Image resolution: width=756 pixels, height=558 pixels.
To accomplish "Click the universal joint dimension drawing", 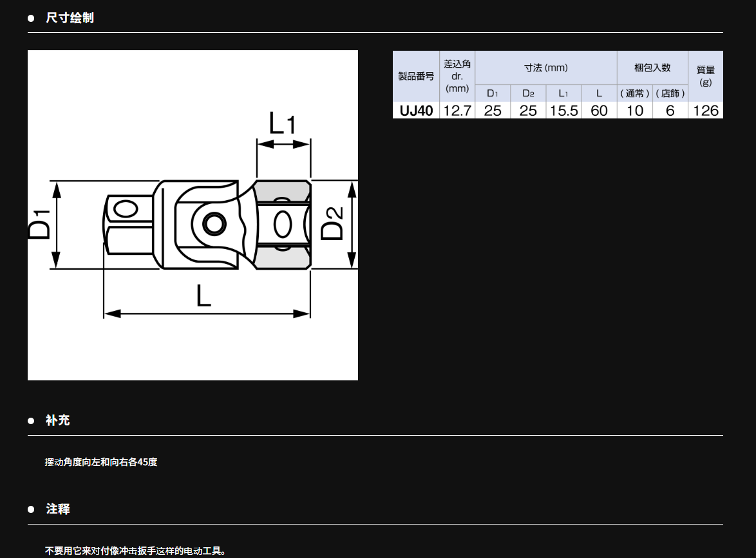I will pos(193,215).
